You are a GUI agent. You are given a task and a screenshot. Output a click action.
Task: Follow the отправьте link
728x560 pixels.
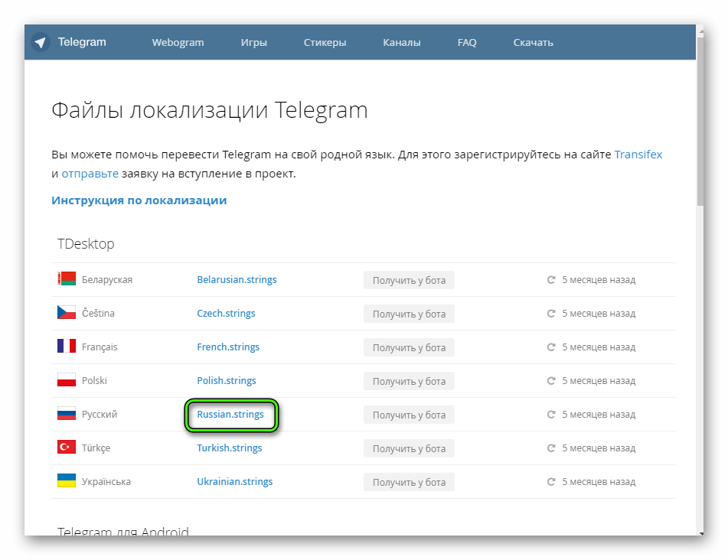tap(90, 174)
